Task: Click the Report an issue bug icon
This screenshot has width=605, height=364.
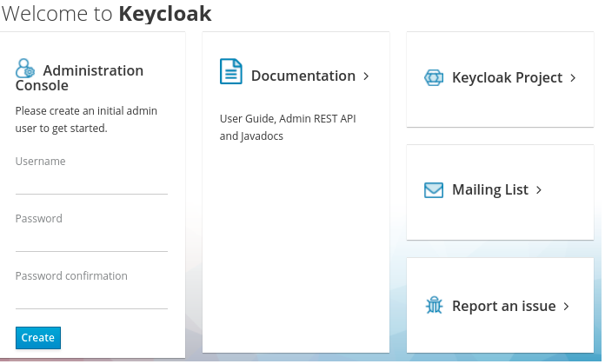Action: (434, 306)
